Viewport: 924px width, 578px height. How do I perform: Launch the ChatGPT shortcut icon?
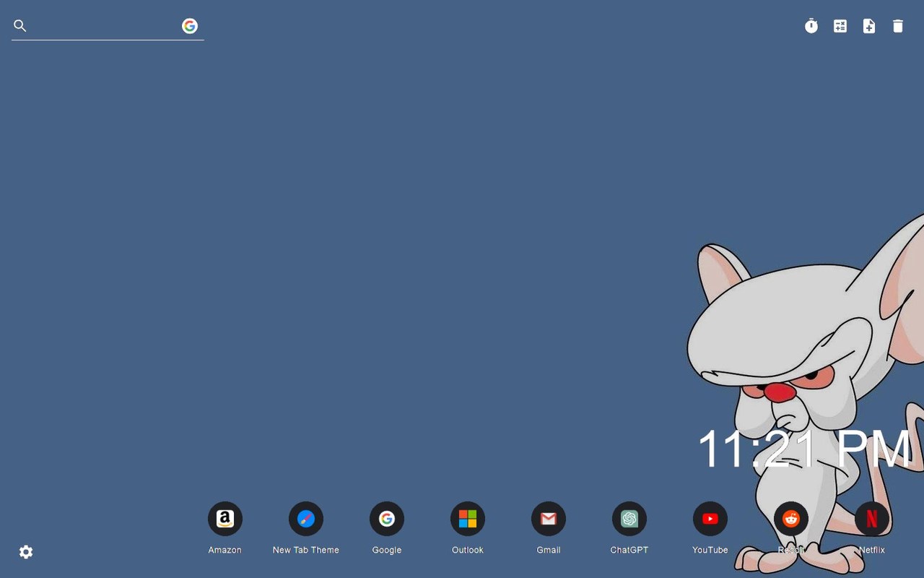629,519
